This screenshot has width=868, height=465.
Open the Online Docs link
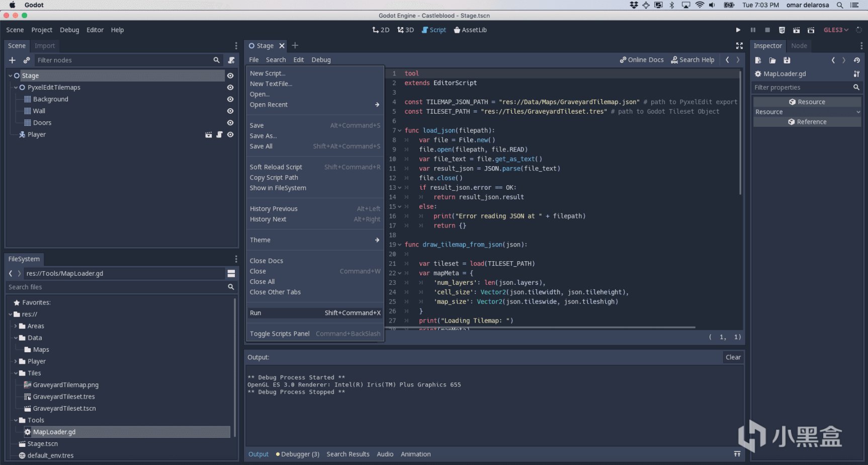[x=642, y=60]
